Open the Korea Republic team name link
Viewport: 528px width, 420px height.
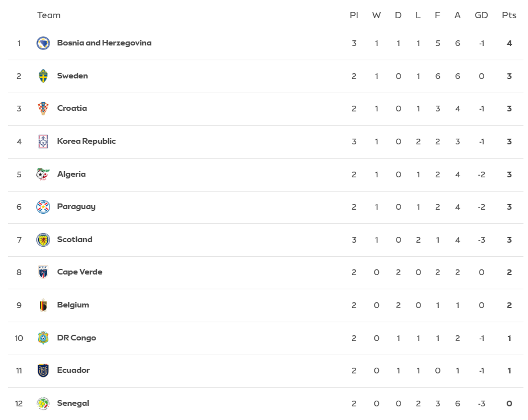86,141
